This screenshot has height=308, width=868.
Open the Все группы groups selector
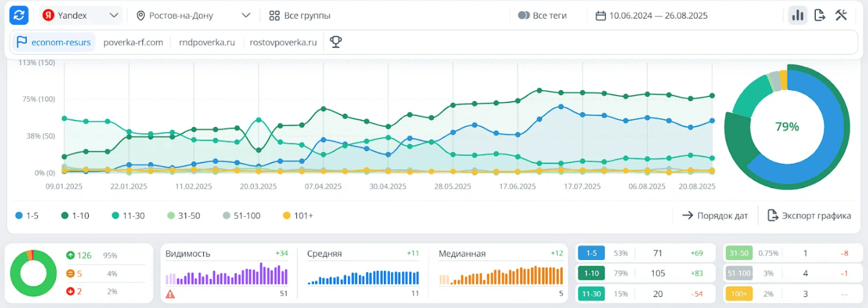[x=300, y=15]
